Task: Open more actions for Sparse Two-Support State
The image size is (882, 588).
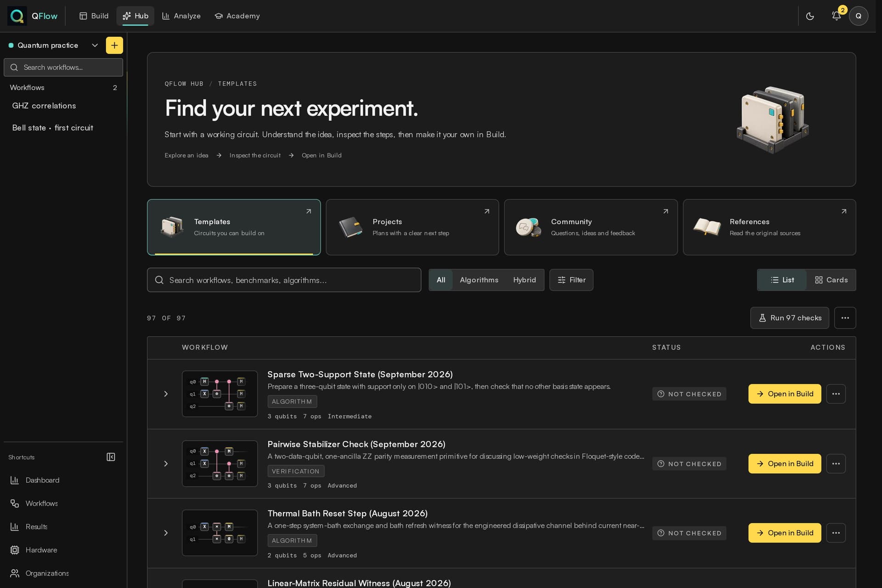Action: 836,394
